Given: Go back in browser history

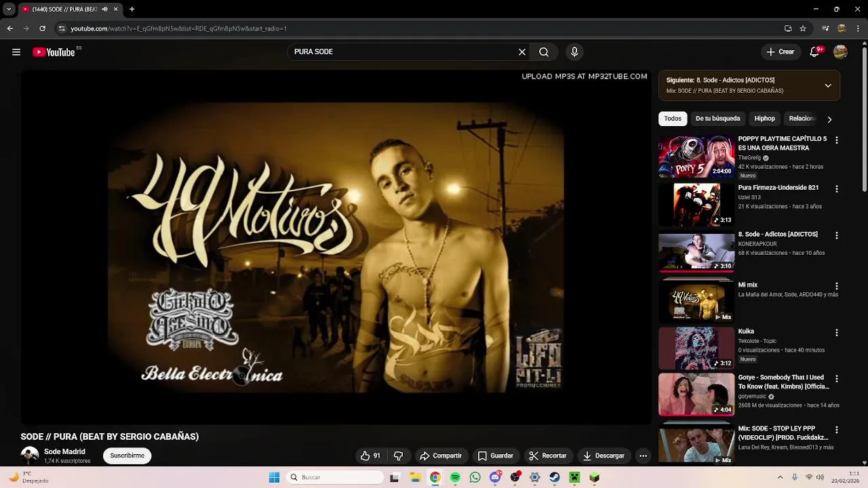Looking at the screenshot, I should point(9,28).
